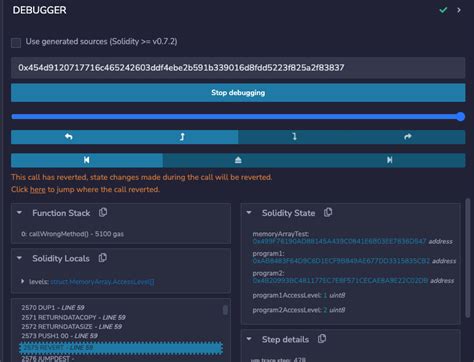Collapse the Function Stack panel
The height and width of the screenshot is (362, 474).
click(x=19, y=213)
